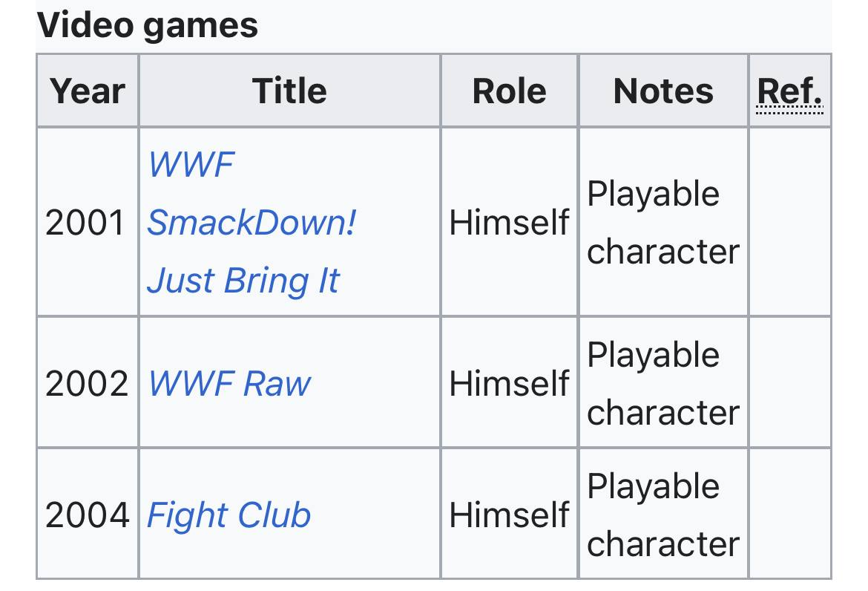Click the Ref. column header abbreviation
This screenshot has width=868, height=591.
pyautogui.click(x=789, y=91)
